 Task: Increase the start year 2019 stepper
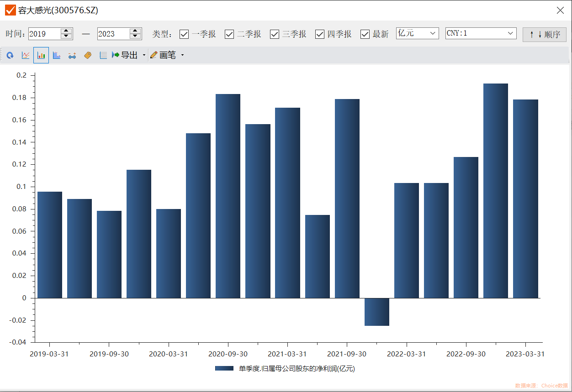(x=67, y=31)
